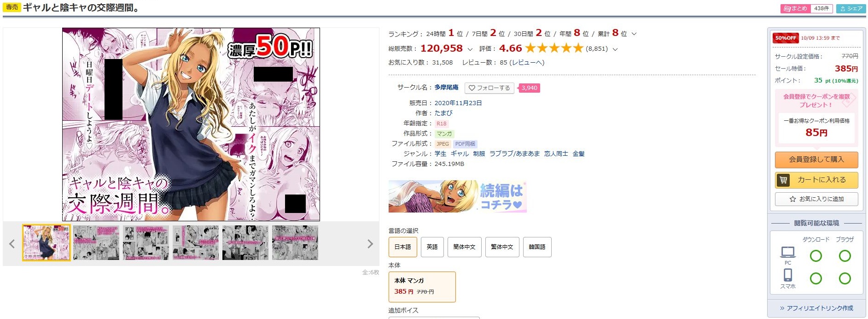Click the sequel banner 続編はコチラ

point(457,196)
